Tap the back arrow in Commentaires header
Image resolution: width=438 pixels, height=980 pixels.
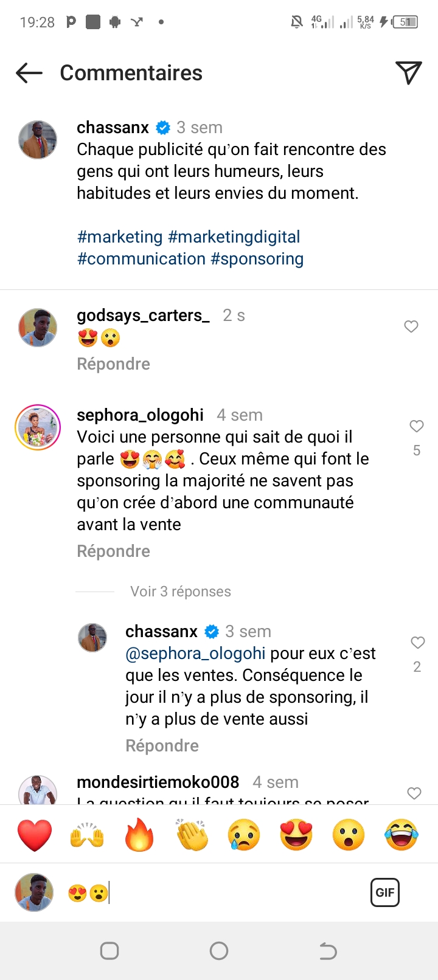(x=29, y=74)
